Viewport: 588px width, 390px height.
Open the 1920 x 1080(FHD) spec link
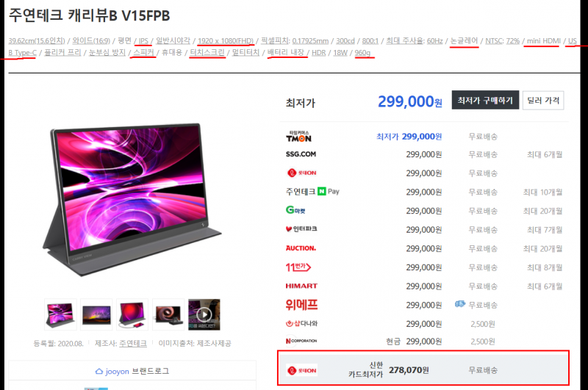(x=226, y=40)
